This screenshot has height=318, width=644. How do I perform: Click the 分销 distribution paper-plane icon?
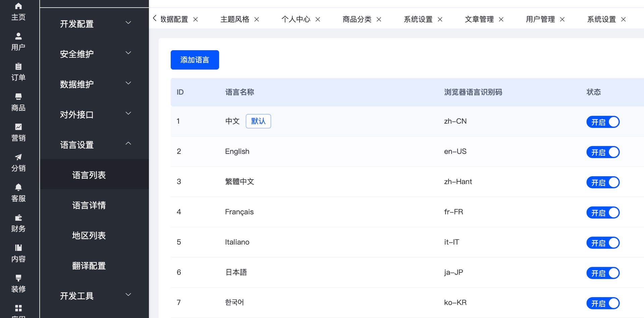pos(18,157)
